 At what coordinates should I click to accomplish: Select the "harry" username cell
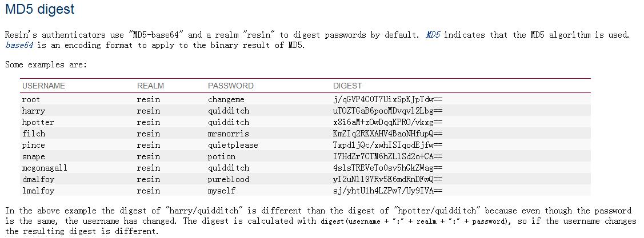point(33,111)
